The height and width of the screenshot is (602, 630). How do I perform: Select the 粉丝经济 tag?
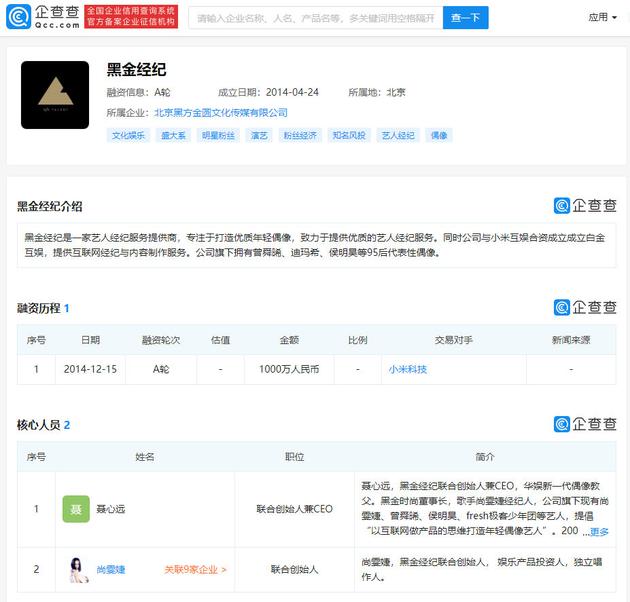[x=300, y=135]
